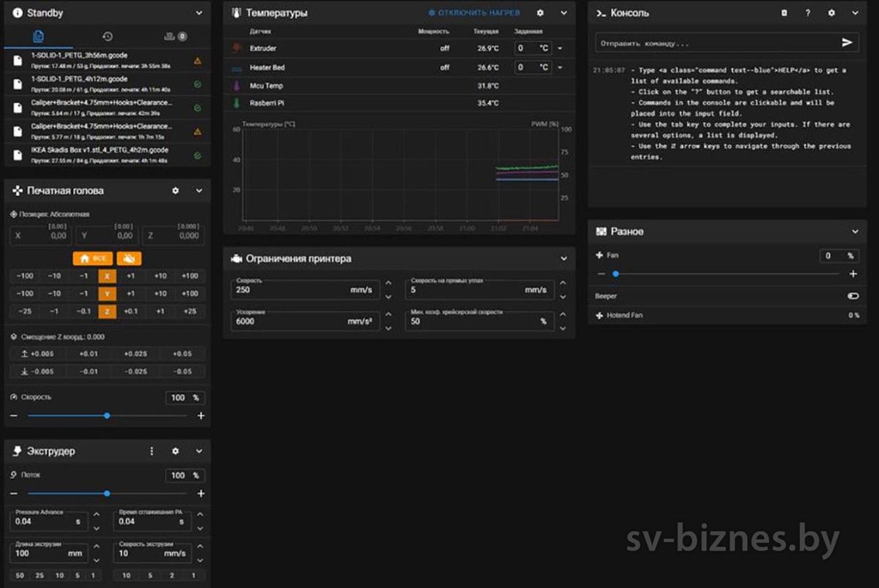Screen dimensions: 879x588
Task: Select file 1-SOLID-1_PETG_3h56m.gcode
Action: point(107,60)
